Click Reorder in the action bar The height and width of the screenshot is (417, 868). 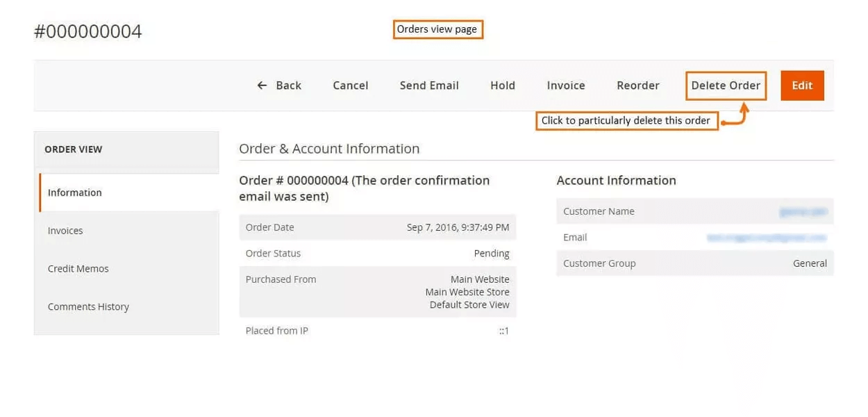637,85
